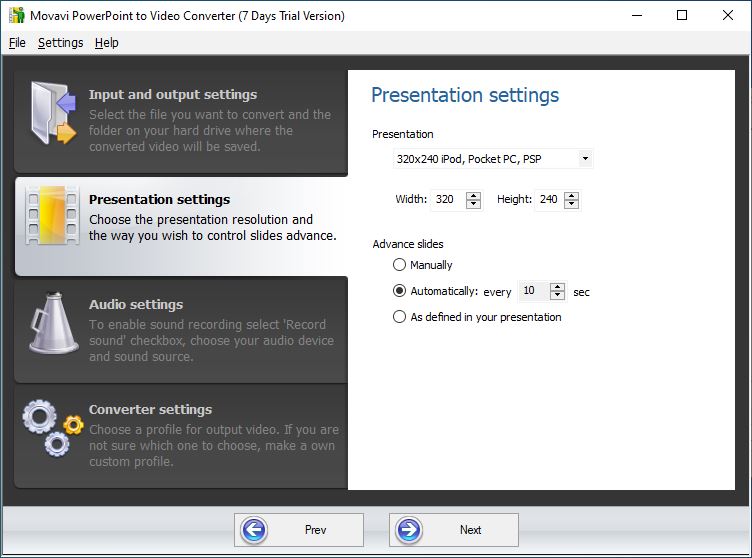Open the File menu

17,43
